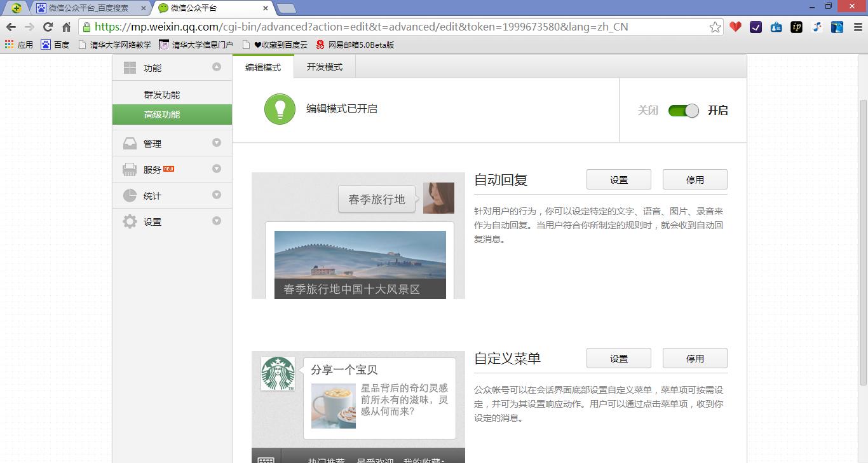The image size is (868, 463).
Task: Switch to the 开发模式 tab
Action: pyautogui.click(x=324, y=66)
